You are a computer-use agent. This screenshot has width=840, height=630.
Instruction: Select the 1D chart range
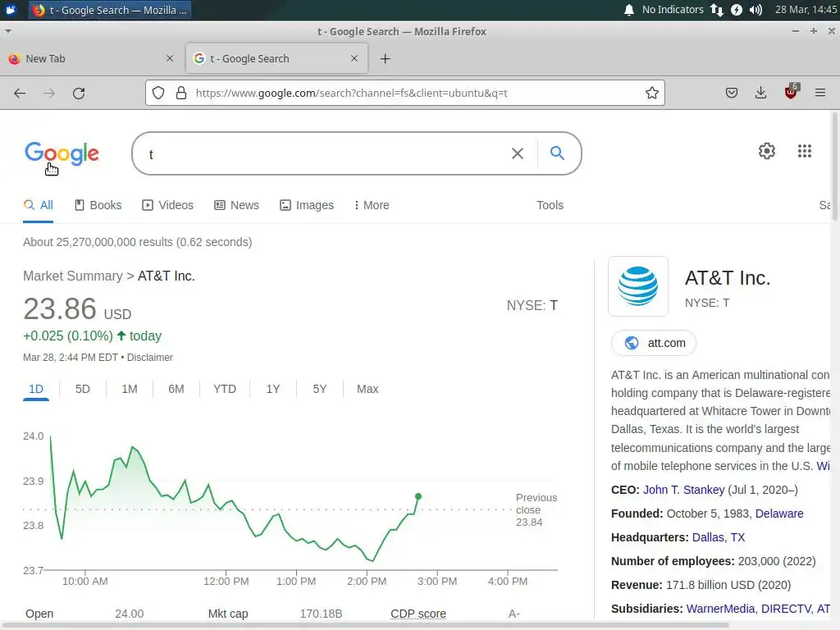click(36, 390)
